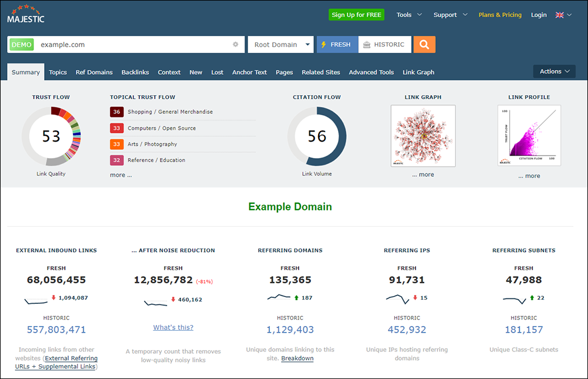The height and width of the screenshot is (379, 588).
Task: Open the Advanced Tools tab
Action: 371,72
